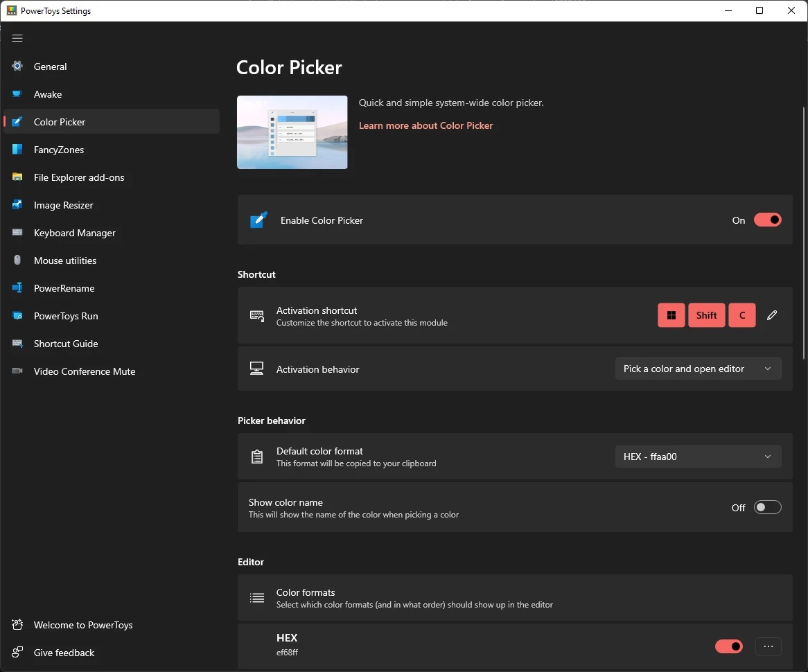Click the Color Picker page heading
This screenshot has height=672, width=808.
288,67
